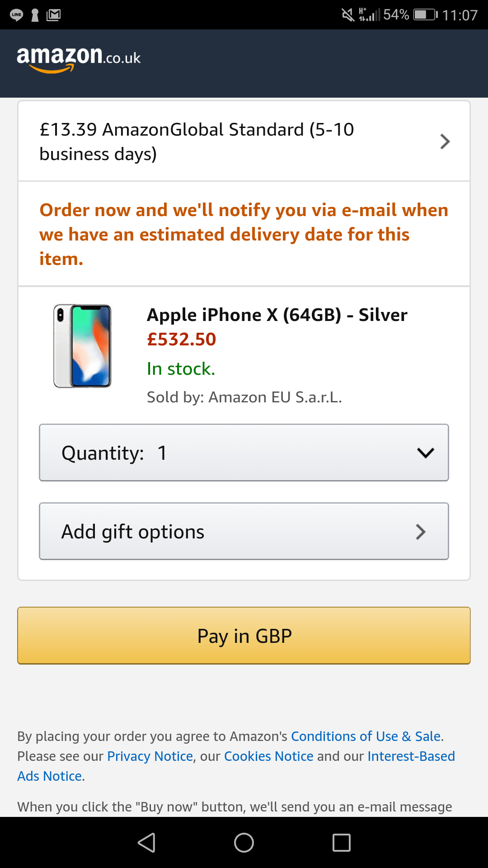Tap the amazon.co.uk logo
Screen dimensions: 488x868
[77, 58]
